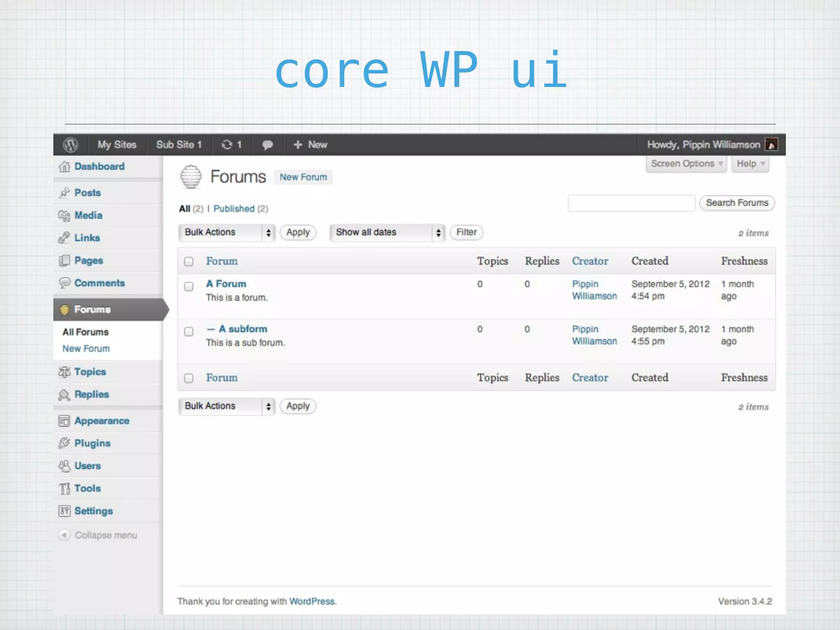Click Pippin Williamson creator in A Forum row
This screenshot has width=840, height=630.
point(595,290)
